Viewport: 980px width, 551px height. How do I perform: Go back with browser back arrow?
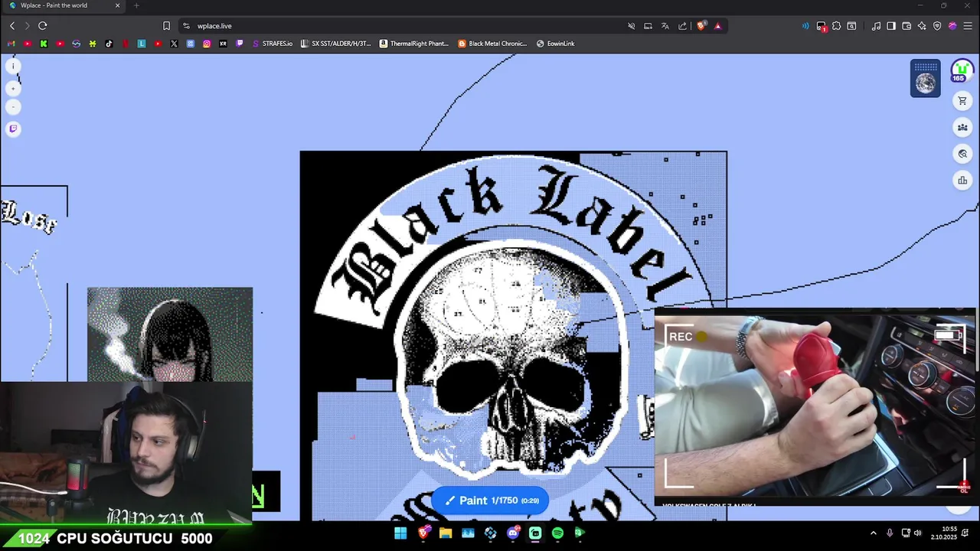pyautogui.click(x=12, y=26)
